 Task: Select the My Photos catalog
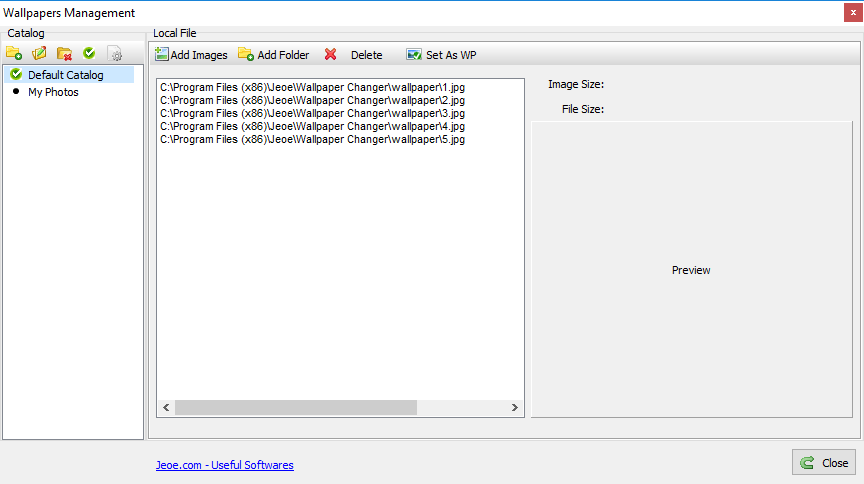tap(53, 92)
